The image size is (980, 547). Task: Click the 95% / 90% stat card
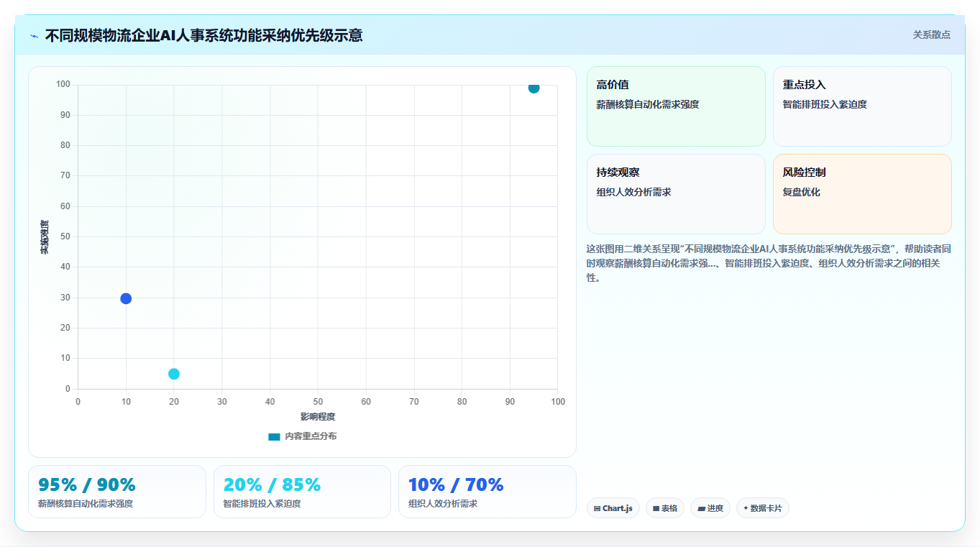[x=117, y=492]
